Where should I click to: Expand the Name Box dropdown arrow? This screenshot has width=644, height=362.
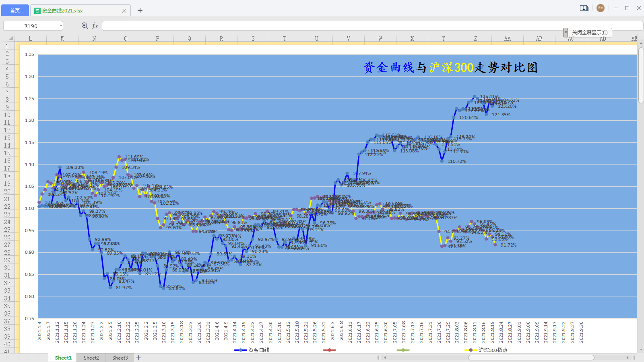point(61,26)
